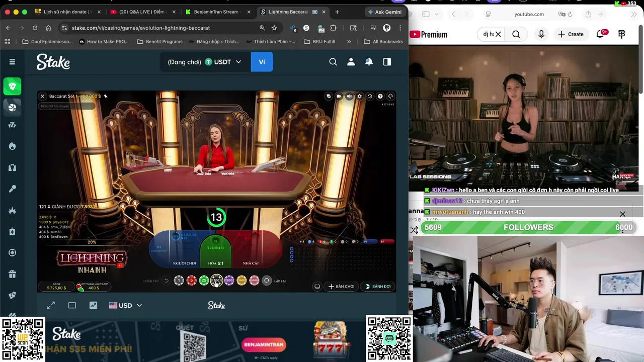Toggle the game video camera icon

pyautogui.click(x=339, y=96)
